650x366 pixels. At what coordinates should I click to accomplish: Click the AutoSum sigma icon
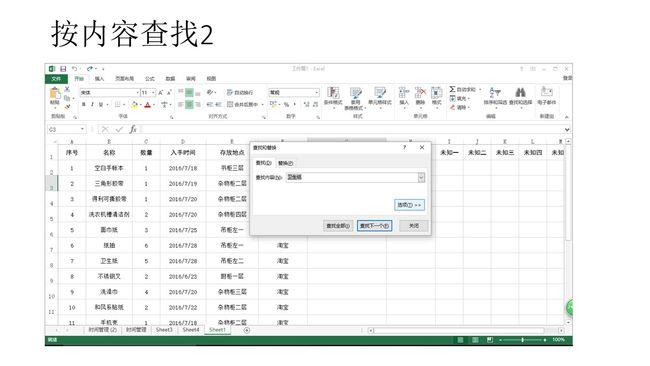click(452, 89)
